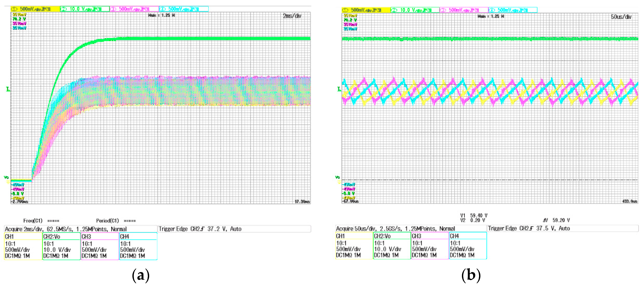Screen dimensions: 644x289
Task: Click magenta channel 3 header in left scope
Action: 134,9
